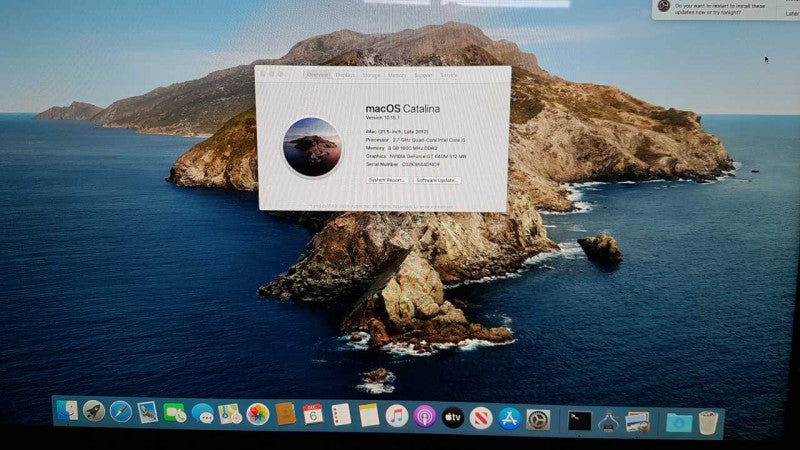Screen dimensions: 800x450
Task: Open Preview app in Dock
Action: click(637, 422)
